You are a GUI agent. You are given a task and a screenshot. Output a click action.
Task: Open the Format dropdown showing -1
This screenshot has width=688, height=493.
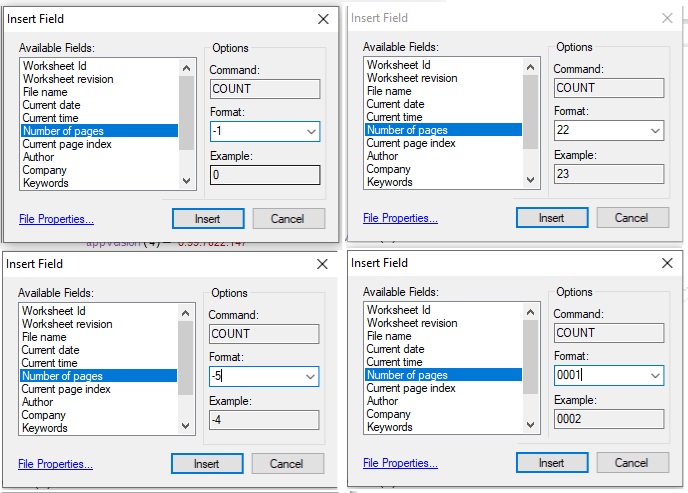(308, 131)
